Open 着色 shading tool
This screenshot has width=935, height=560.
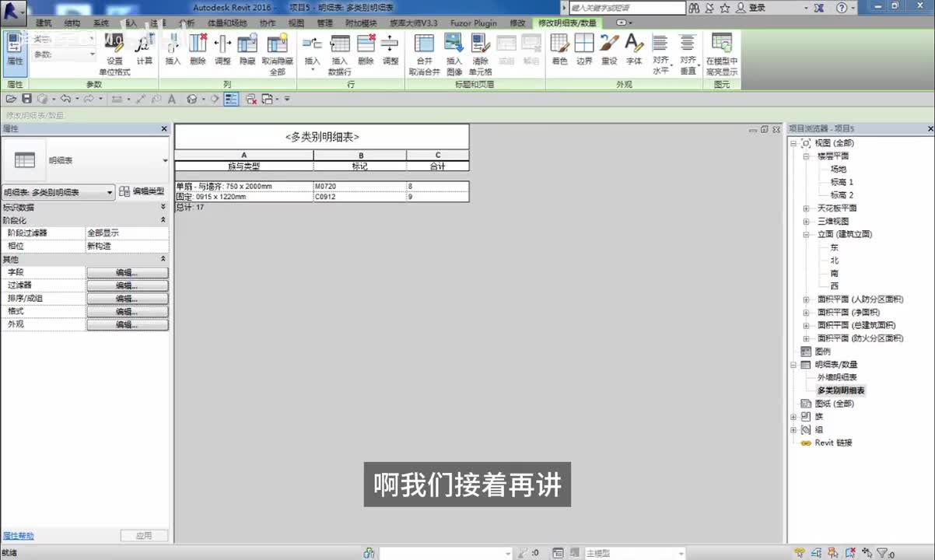[x=559, y=49]
